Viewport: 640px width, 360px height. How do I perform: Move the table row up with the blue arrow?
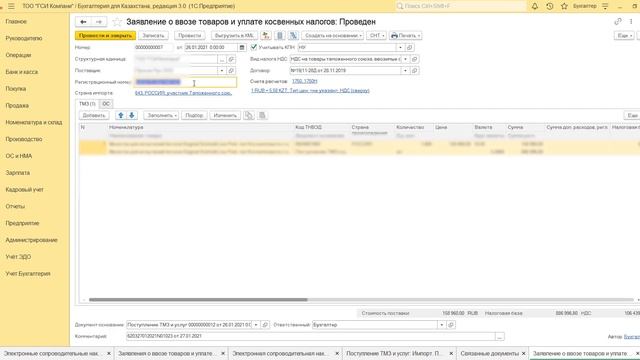(x=121, y=116)
